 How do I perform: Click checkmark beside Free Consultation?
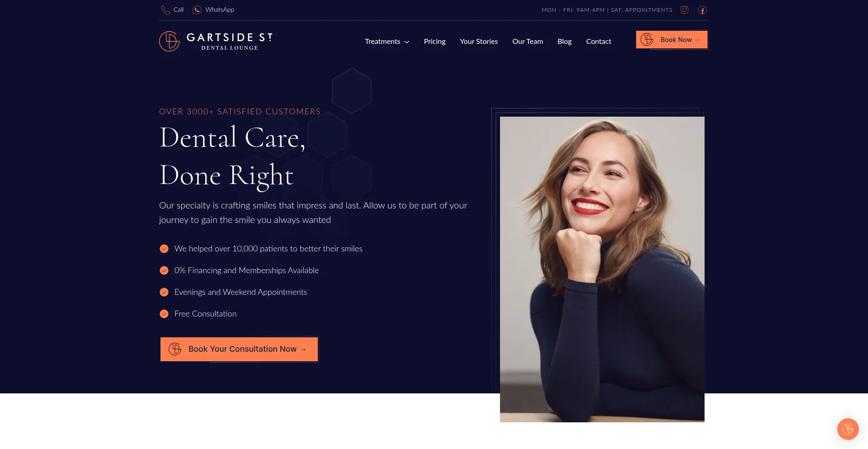click(164, 314)
